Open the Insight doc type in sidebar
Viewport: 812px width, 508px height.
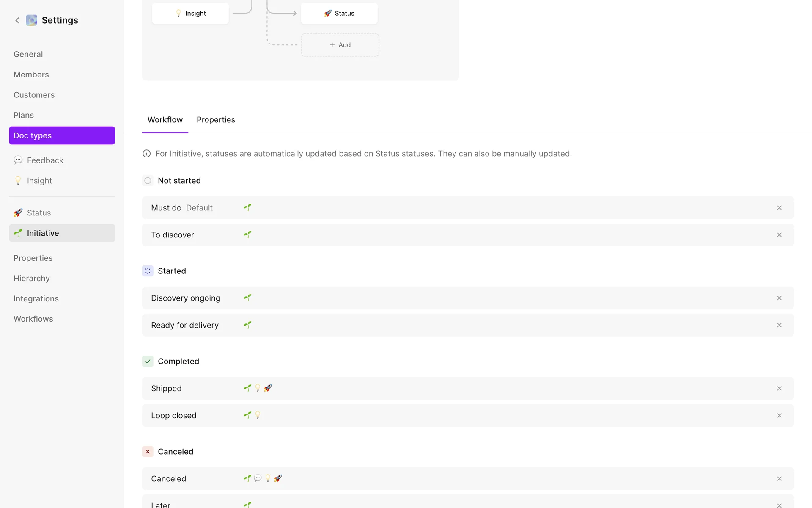point(39,181)
